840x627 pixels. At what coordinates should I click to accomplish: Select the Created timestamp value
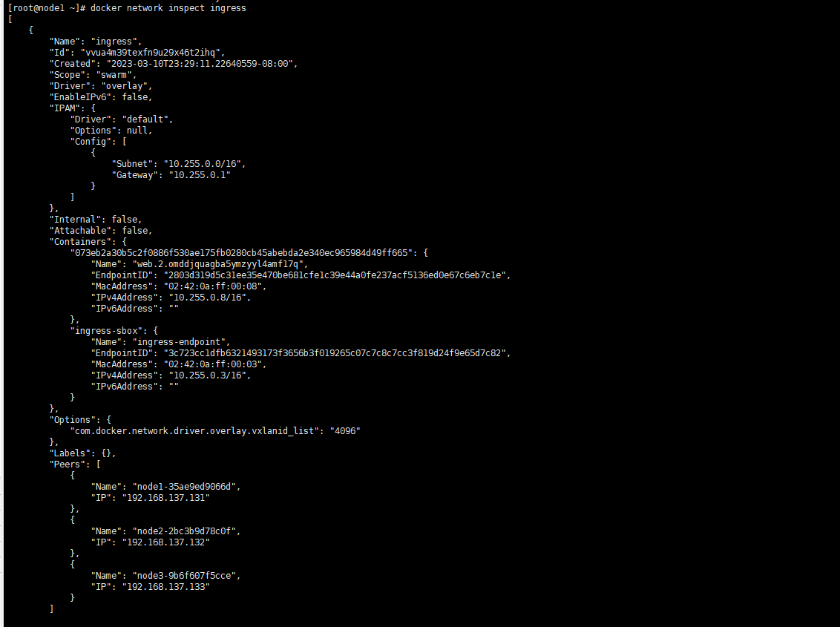(x=201, y=64)
